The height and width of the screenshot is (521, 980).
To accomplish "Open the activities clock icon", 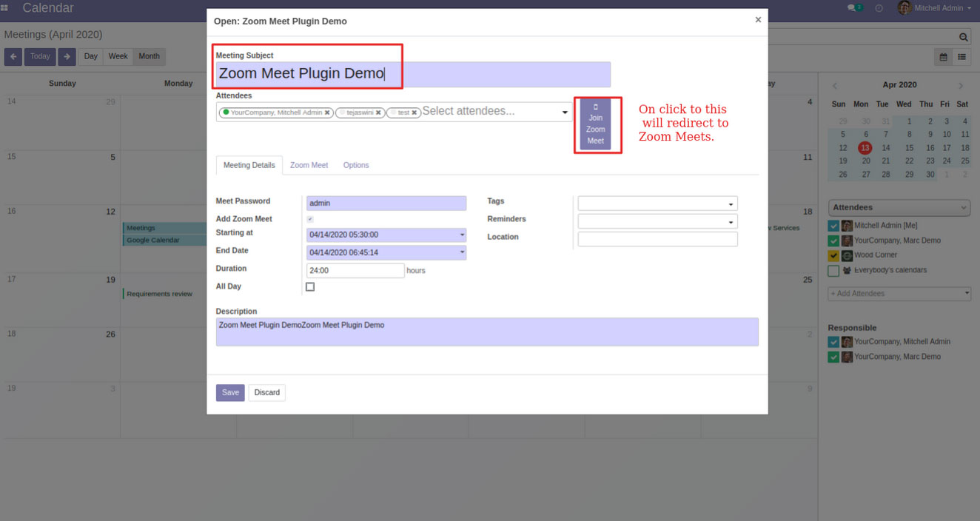I will pyautogui.click(x=879, y=8).
